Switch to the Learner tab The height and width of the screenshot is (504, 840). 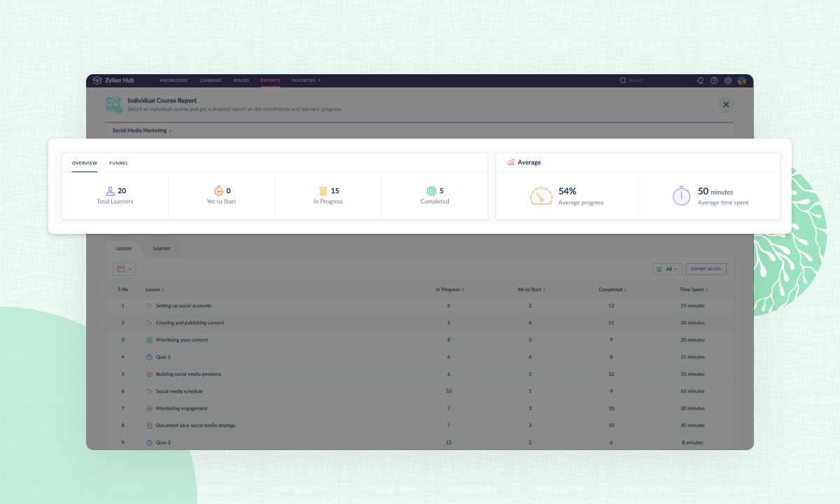point(162,248)
